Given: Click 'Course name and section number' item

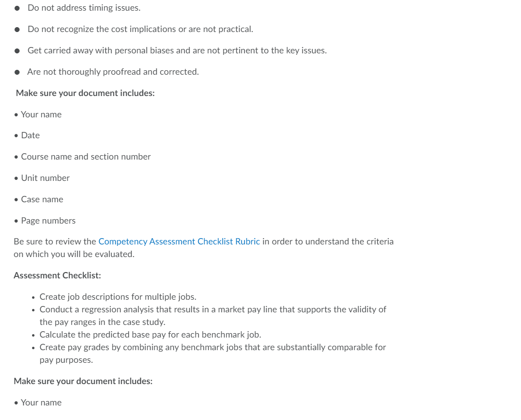Looking at the screenshot, I should click(85, 157).
